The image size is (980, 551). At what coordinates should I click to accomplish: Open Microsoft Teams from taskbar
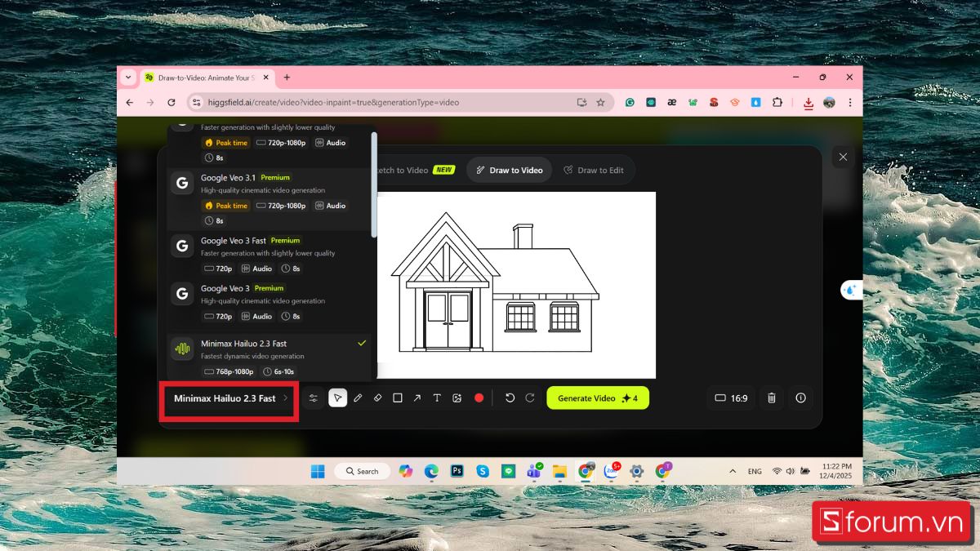coord(534,471)
